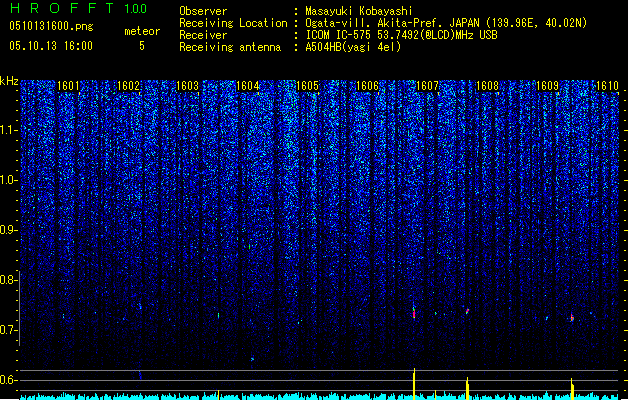Screen dimensions: 629x400
Task: Click time marker 1608
Action: pyautogui.click(x=487, y=86)
